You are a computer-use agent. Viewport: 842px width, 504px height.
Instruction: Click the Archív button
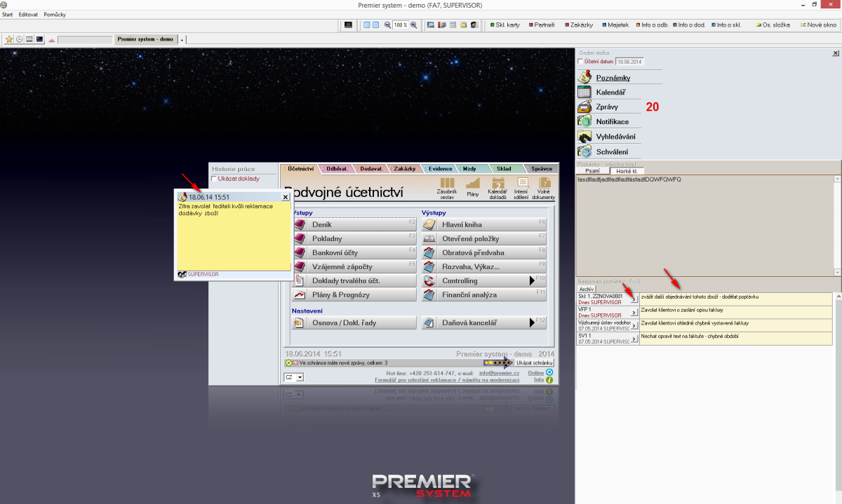point(587,289)
